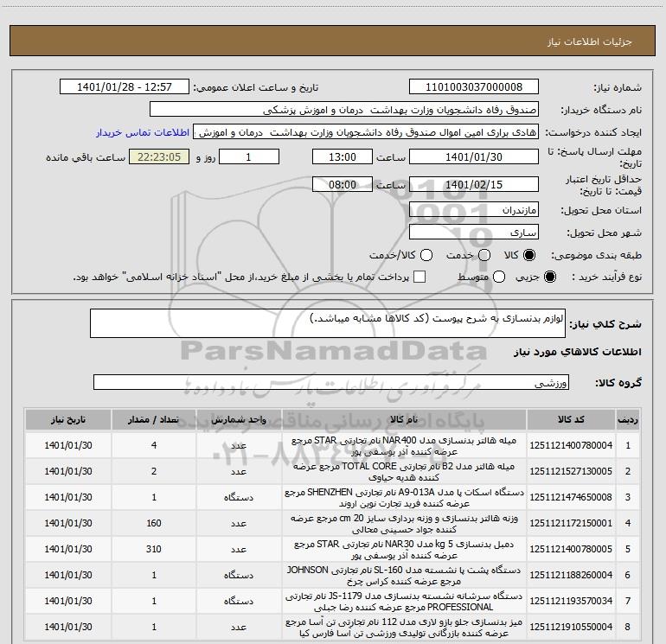Click the JOHNSON SL-160 machine item name
The width and height of the screenshot is (666, 644).
[404, 575]
